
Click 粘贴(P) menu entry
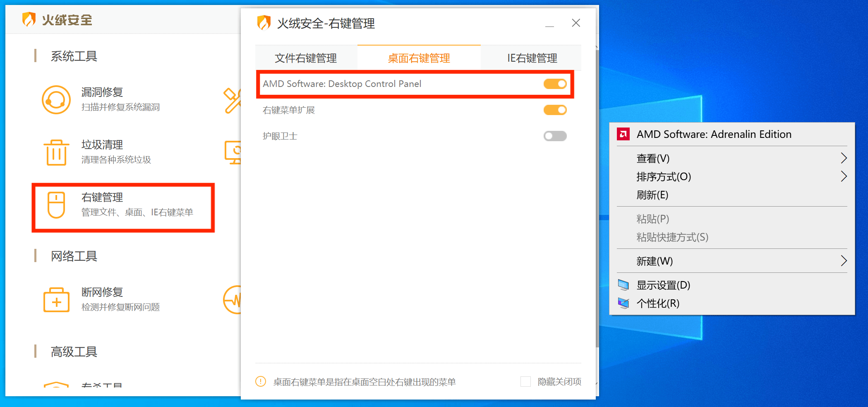tap(732, 219)
